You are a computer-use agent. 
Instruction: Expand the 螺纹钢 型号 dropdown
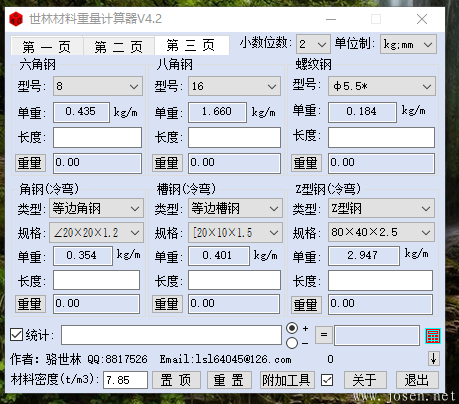382,86
